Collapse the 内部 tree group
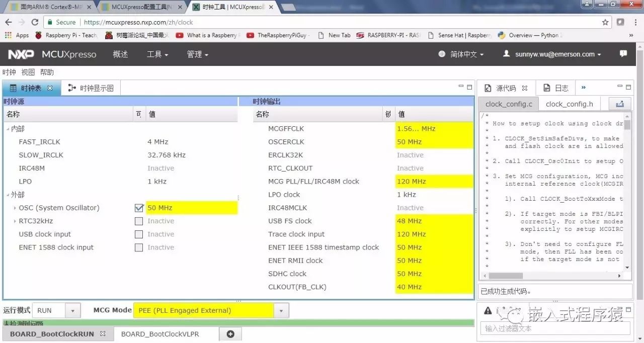 coord(8,129)
